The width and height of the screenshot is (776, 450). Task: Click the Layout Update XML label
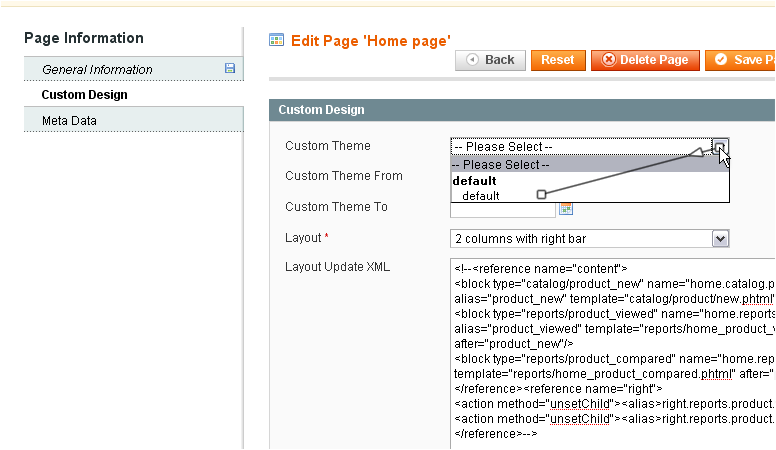pos(337,267)
